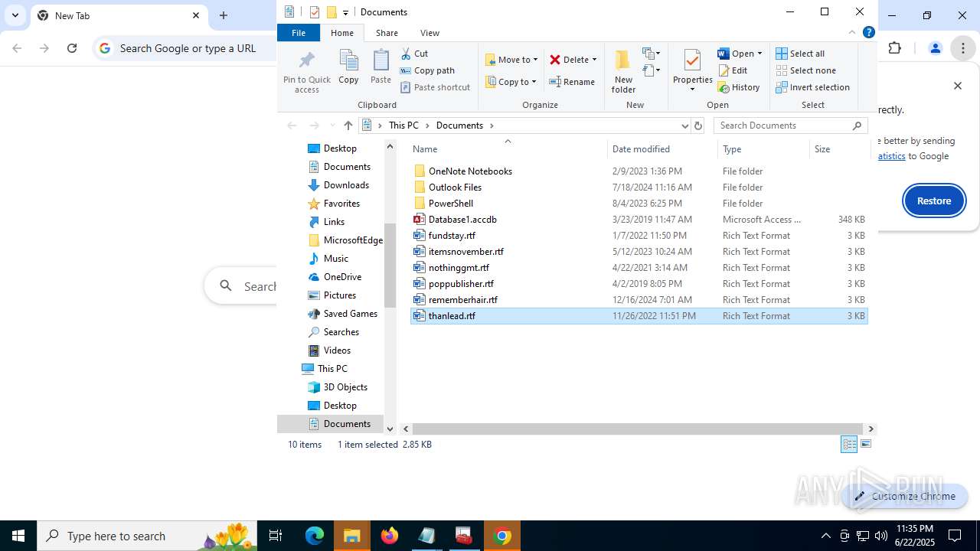The height and width of the screenshot is (551, 980).
Task: Expand Move to dropdown
Action: [x=535, y=60]
